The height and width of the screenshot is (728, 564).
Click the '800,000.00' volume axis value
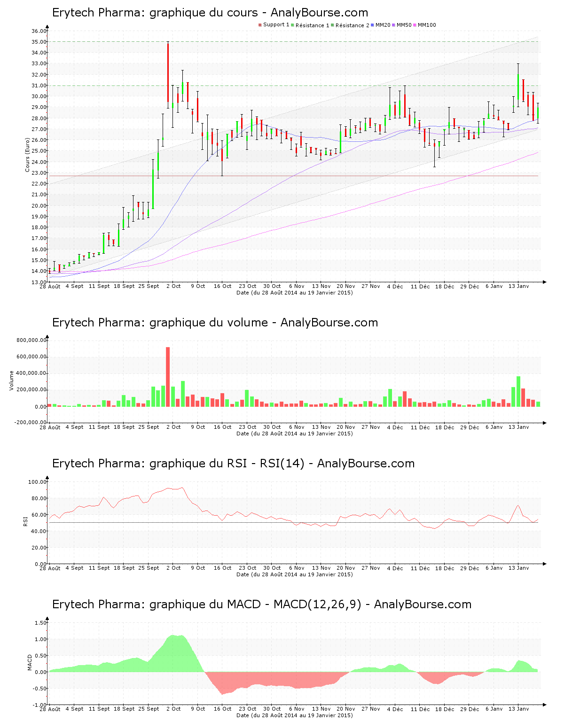pos(31,340)
